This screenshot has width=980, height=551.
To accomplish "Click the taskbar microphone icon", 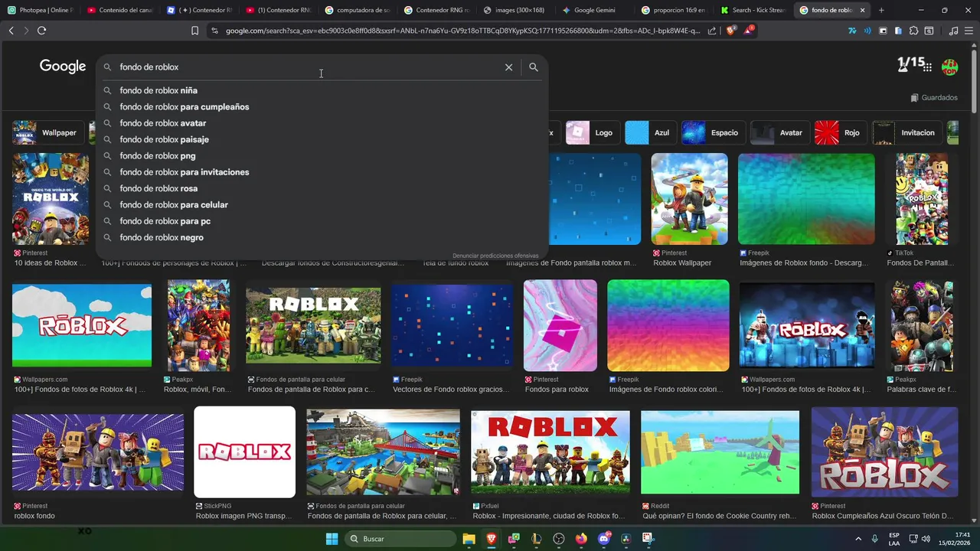I will 874,539.
